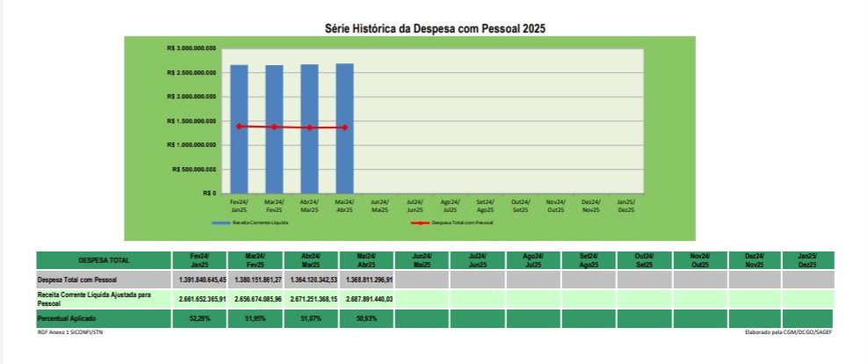Image resolution: width=868 pixels, height=364 pixels.
Task: Click the chart title Série Histórica da Despesa
Action: click(435, 29)
